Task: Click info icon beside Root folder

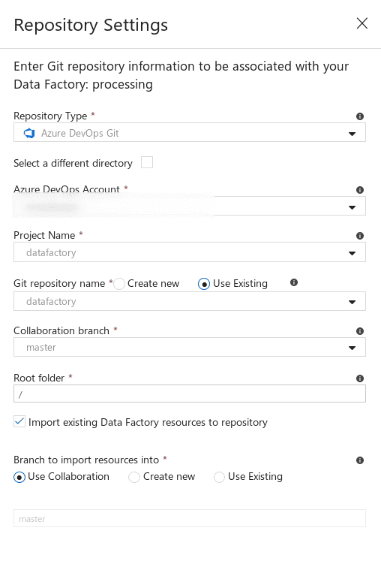Action: 360,378
